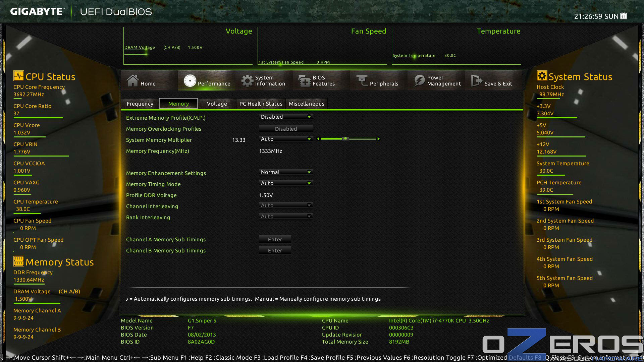Expand the Channel Interleaving dropdown
The width and height of the screenshot is (644, 362).
pos(286,205)
